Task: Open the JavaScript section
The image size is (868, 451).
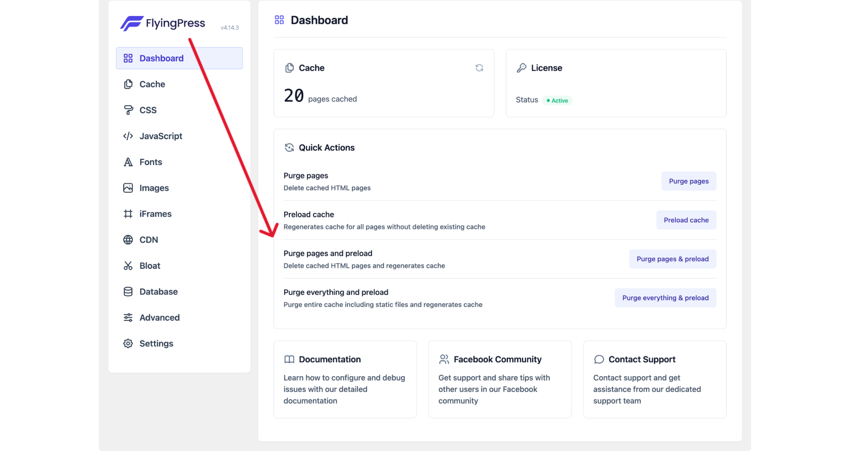Action: [x=180, y=136]
